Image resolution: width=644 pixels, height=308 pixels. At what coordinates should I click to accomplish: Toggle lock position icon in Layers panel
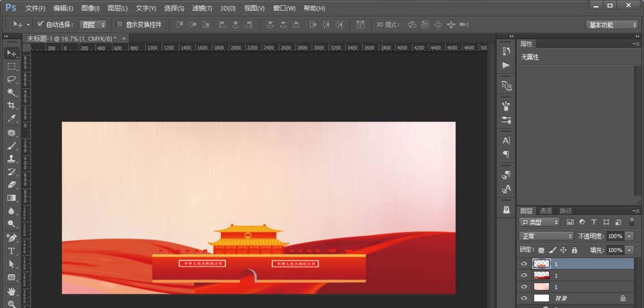563,249
